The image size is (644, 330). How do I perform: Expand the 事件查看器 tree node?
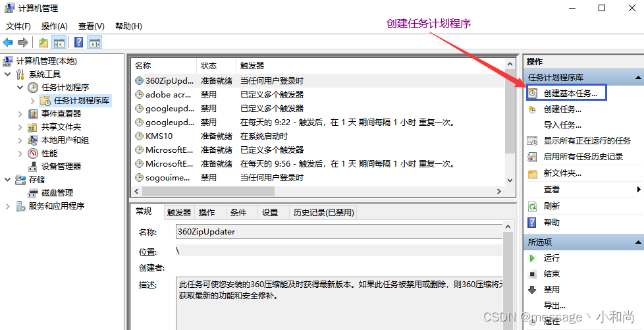click(20, 114)
